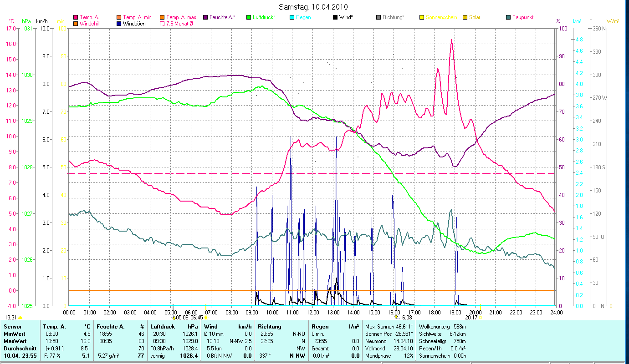Viewport: 629px width, 364px height.
Task: Click the MinWert row label
Action: click(x=15, y=334)
